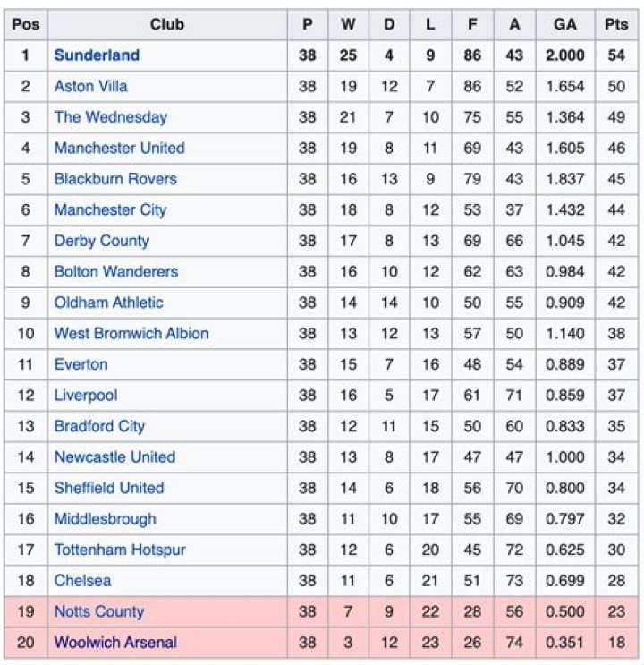Click the Newcastle United link
The height and width of the screenshot is (665, 644).
(114, 456)
